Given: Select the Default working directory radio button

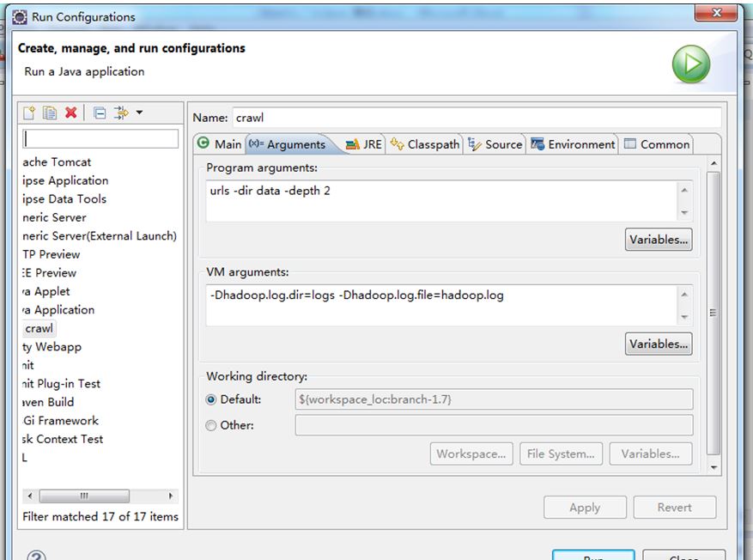Looking at the screenshot, I should tap(211, 399).
